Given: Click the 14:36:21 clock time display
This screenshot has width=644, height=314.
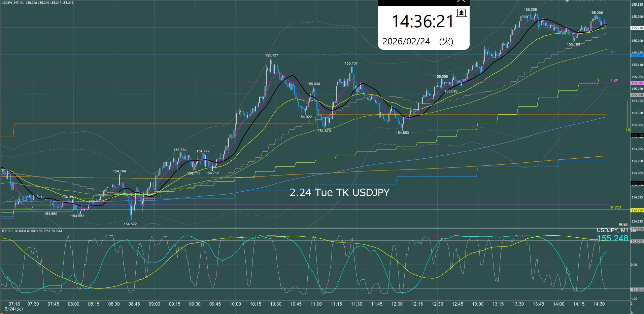Looking at the screenshot, I should point(423,22).
